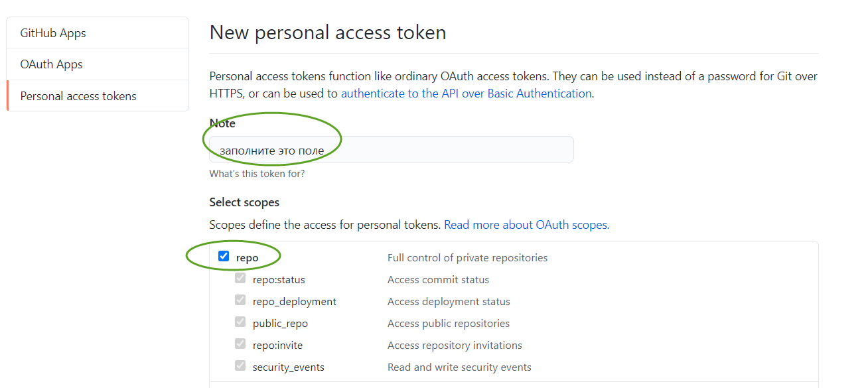Click the bold repo scope name
Viewport: 868px width, 388px height.
click(x=248, y=258)
